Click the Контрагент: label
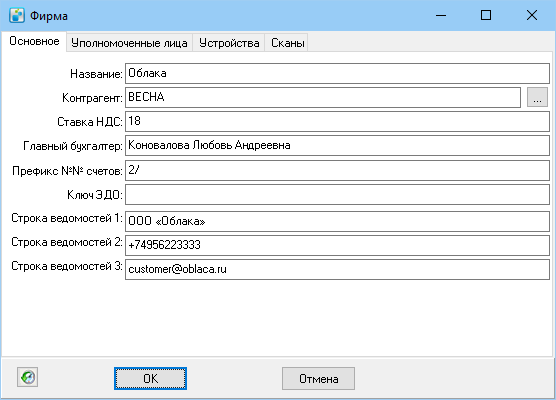556x400 pixels. click(x=92, y=98)
